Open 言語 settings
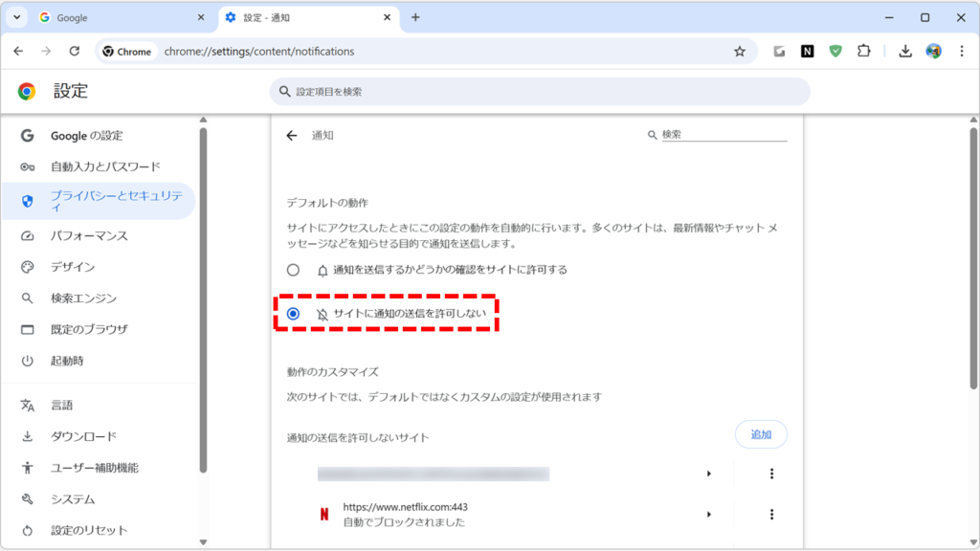The height and width of the screenshot is (551, 980). pos(99,405)
